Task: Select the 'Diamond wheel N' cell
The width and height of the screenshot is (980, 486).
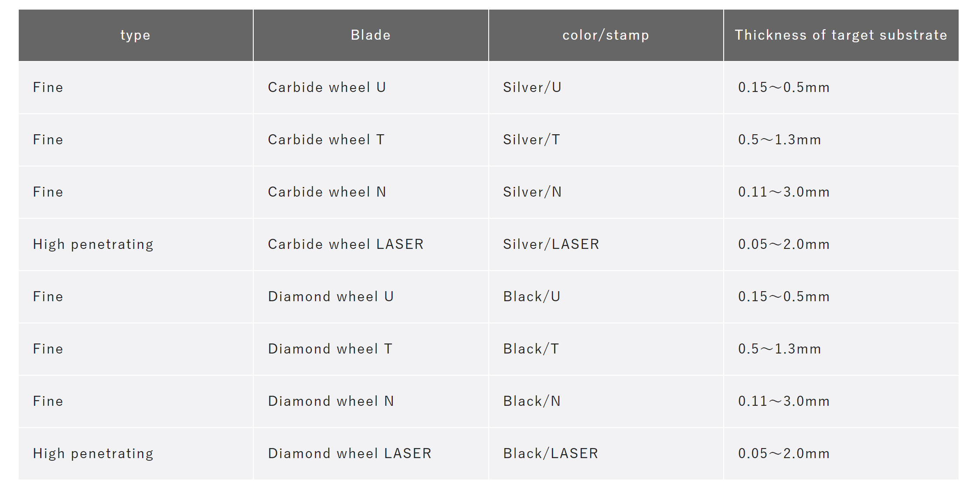Action: pos(371,401)
